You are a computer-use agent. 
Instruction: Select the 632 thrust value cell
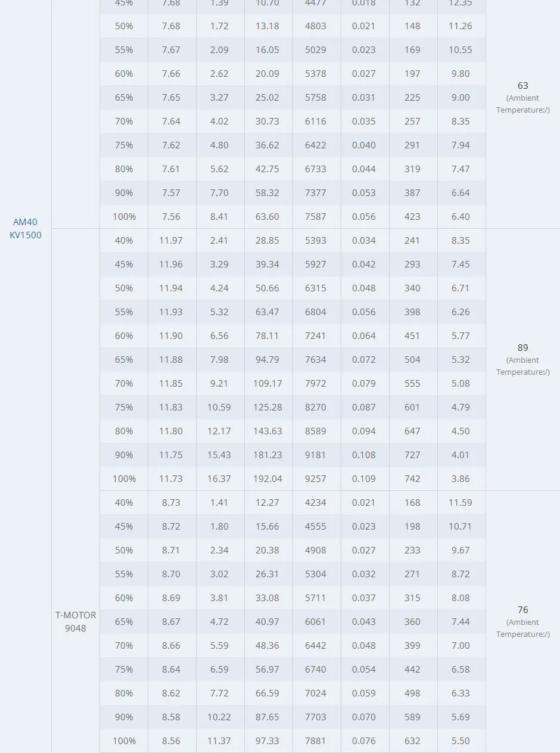coord(412,741)
